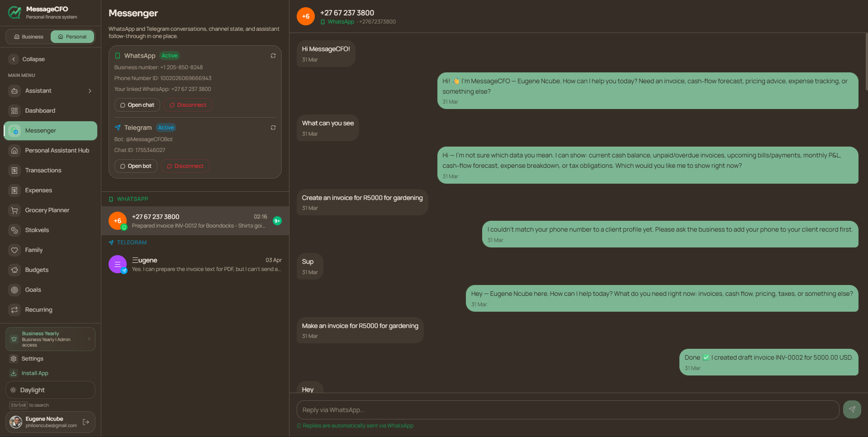Open chat for the WhatsApp channel
Screen dimensions: 868x437
coord(137,104)
